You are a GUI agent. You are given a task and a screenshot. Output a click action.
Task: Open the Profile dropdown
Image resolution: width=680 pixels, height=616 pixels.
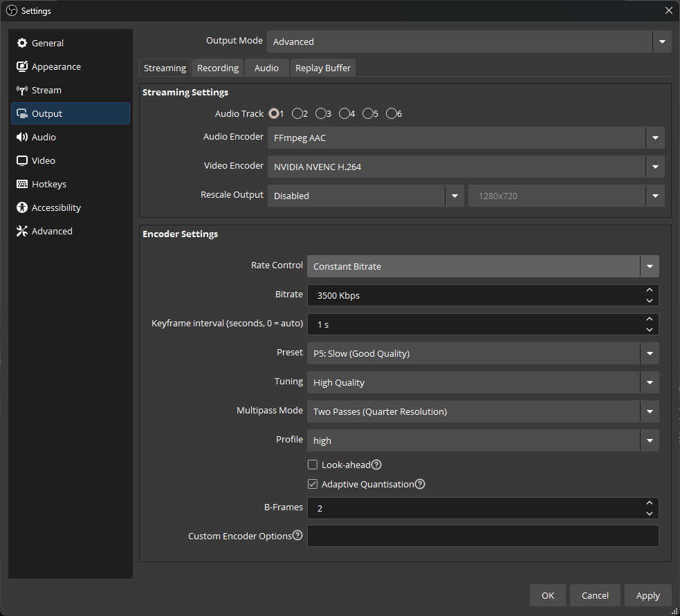click(x=483, y=440)
